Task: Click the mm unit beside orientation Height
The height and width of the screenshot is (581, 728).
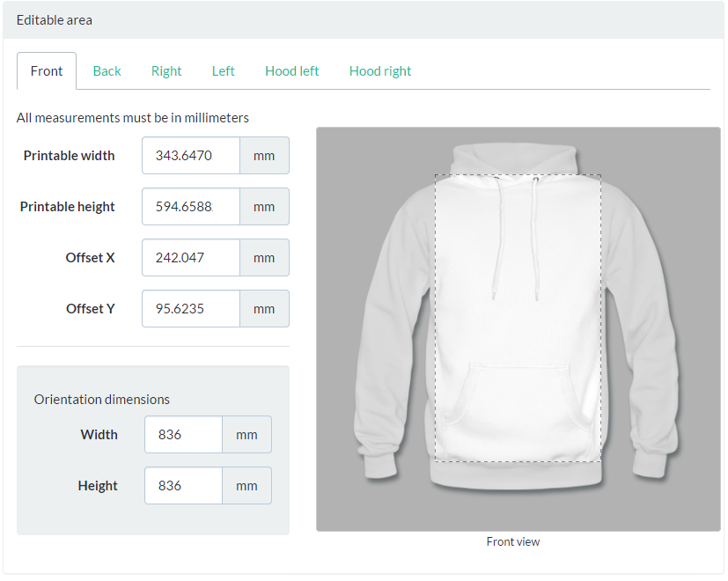Action: tap(246, 486)
